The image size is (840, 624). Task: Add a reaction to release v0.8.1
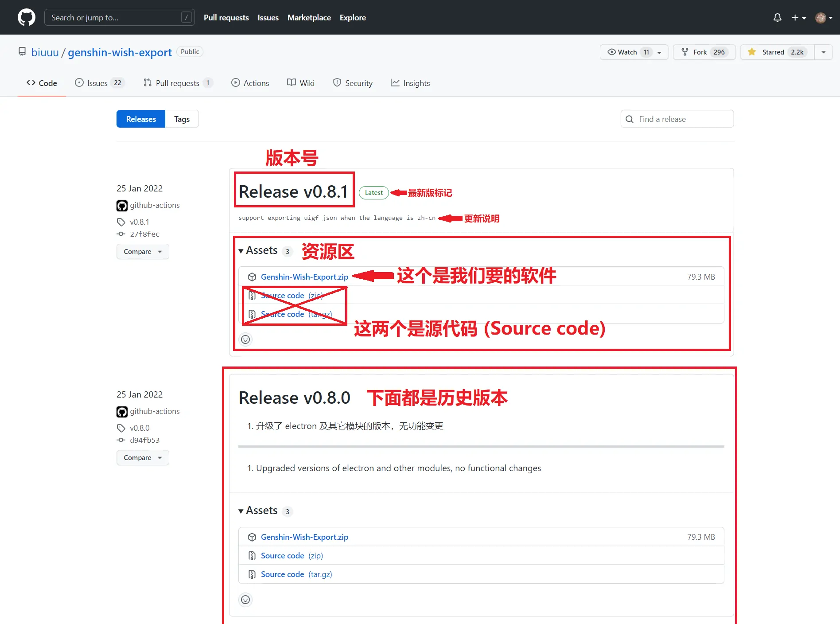coord(245,339)
